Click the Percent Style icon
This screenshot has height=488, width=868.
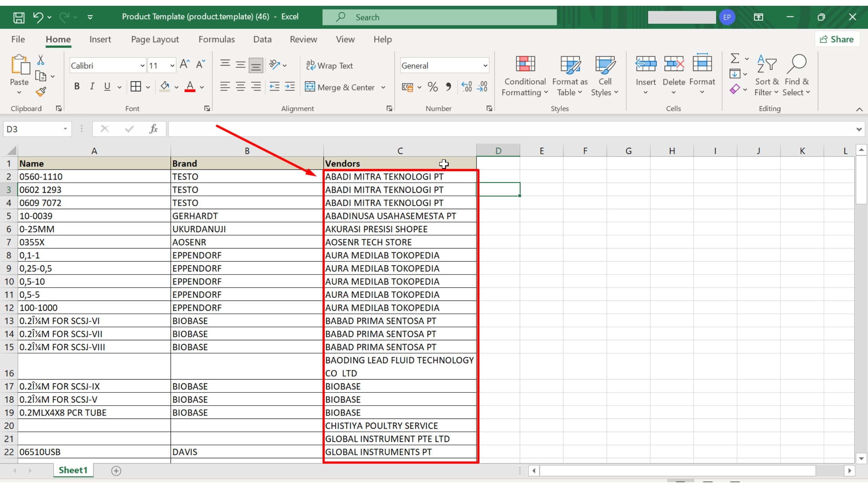(x=433, y=87)
